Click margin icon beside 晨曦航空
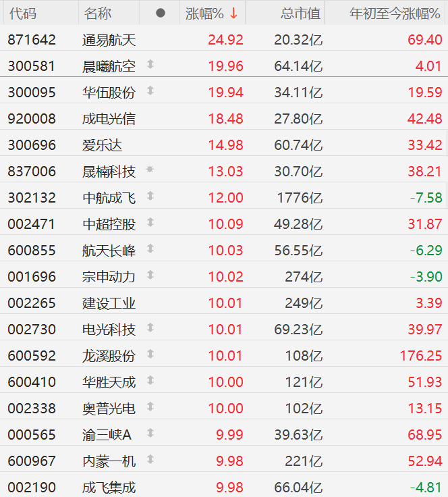This screenshot has width=448, height=497. click(x=150, y=64)
